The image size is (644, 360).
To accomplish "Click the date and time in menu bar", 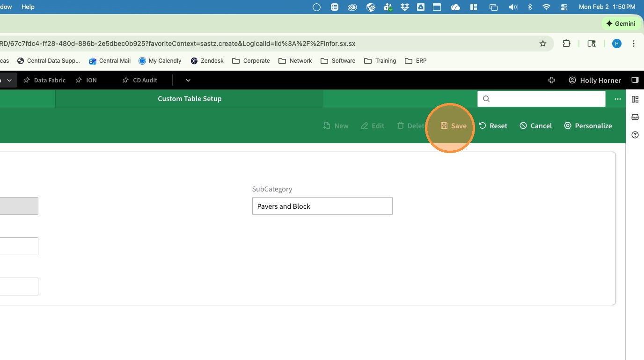I will coord(607,7).
